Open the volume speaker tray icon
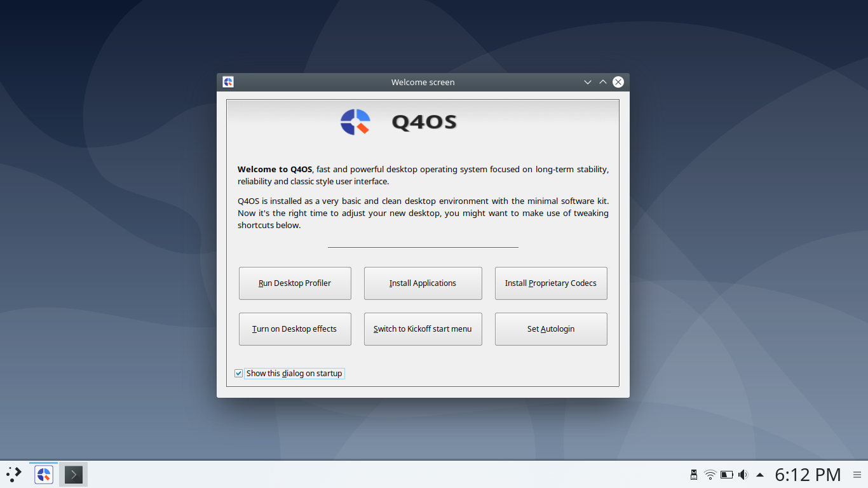 click(x=743, y=475)
